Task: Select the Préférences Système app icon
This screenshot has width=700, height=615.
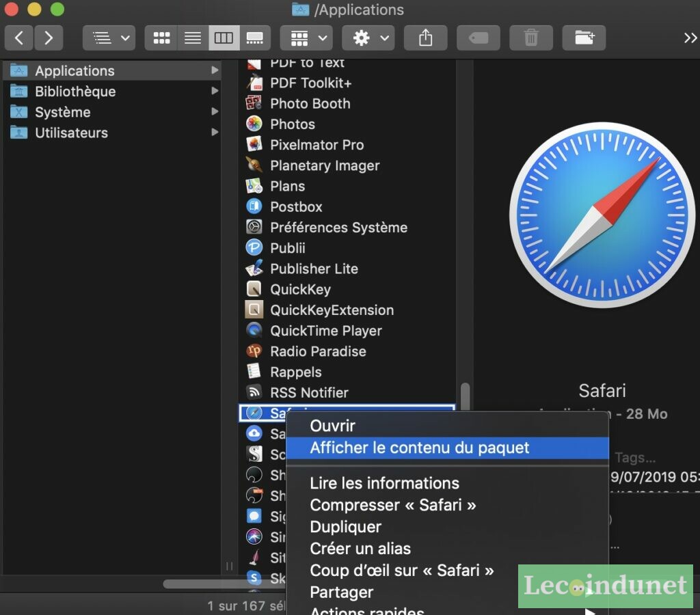Action: [254, 227]
